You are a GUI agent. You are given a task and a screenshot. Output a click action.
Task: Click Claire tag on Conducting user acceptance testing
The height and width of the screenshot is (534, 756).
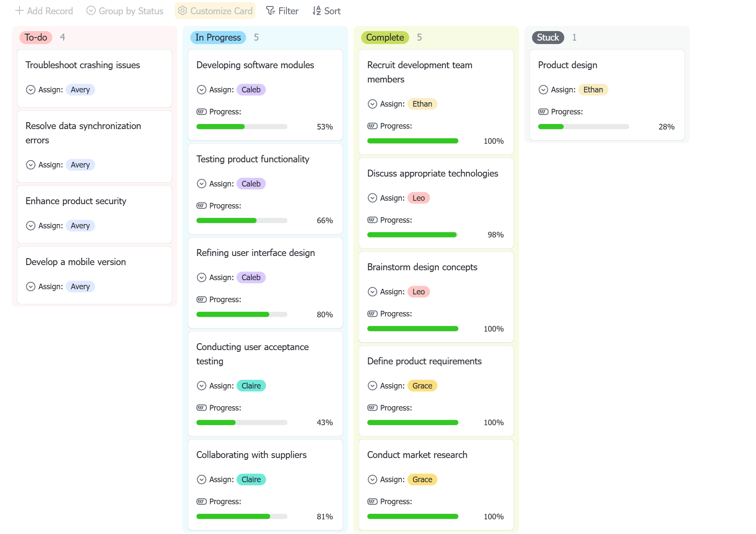[x=251, y=386]
